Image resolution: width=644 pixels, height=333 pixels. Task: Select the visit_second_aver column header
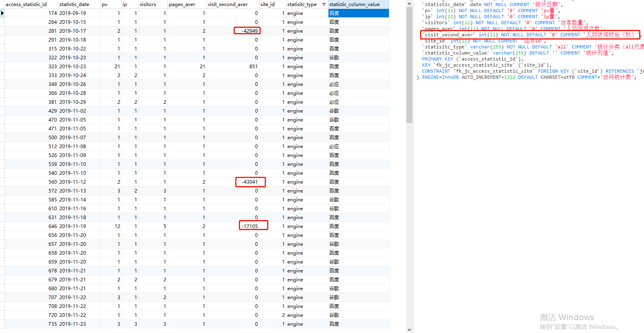click(228, 4)
